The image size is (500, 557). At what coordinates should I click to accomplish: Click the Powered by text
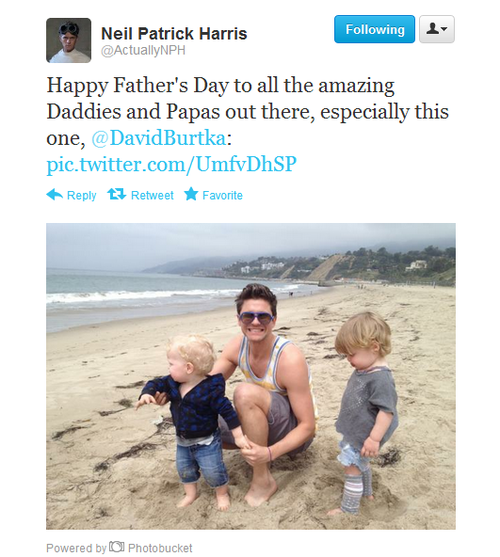(76, 548)
